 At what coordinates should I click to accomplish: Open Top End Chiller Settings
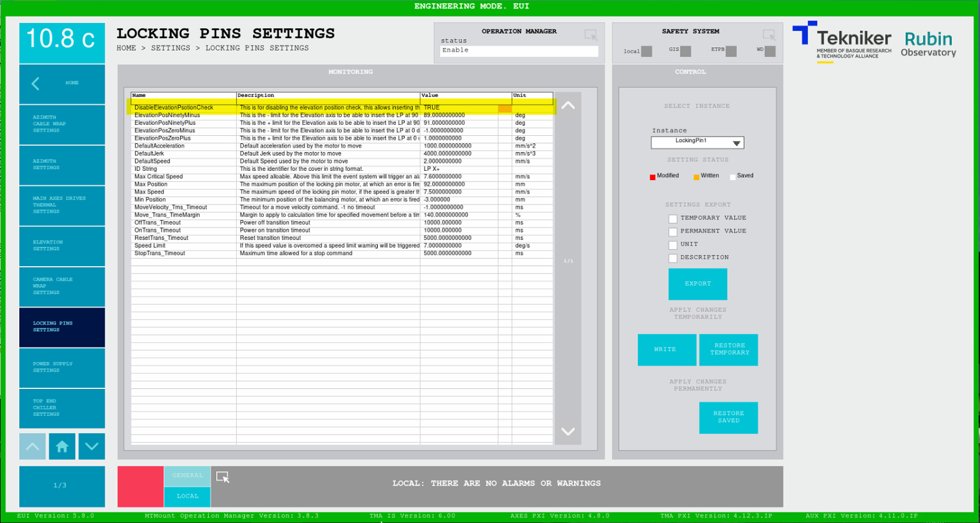click(62, 408)
